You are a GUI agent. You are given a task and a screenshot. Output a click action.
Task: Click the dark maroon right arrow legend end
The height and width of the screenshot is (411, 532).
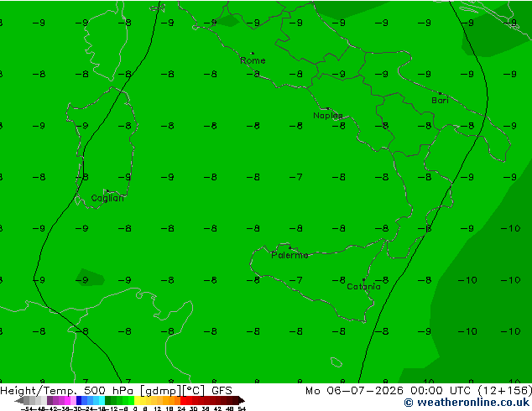click(x=242, y=400)
